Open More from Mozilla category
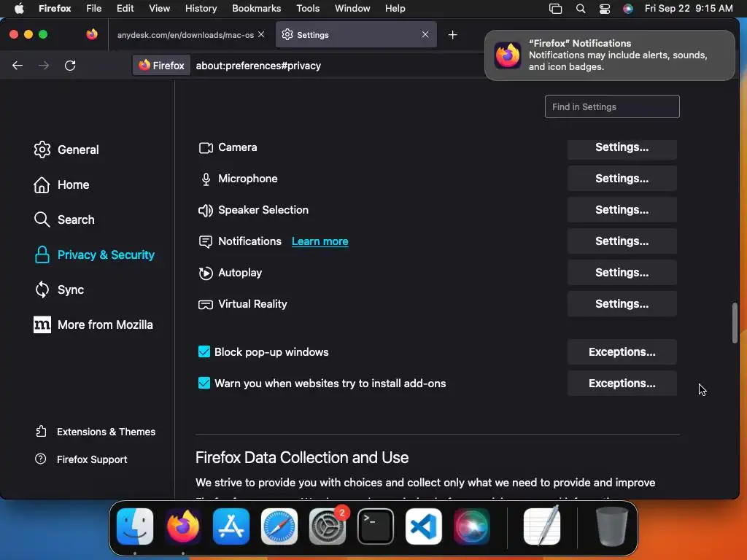Image resolution: width=747 pixels, height=560 pixels. (x=93, y=324)
